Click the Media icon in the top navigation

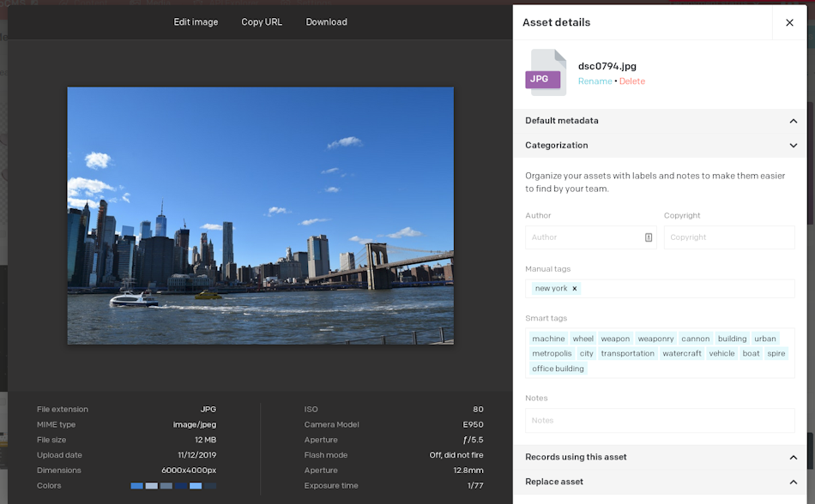(133, 3)
